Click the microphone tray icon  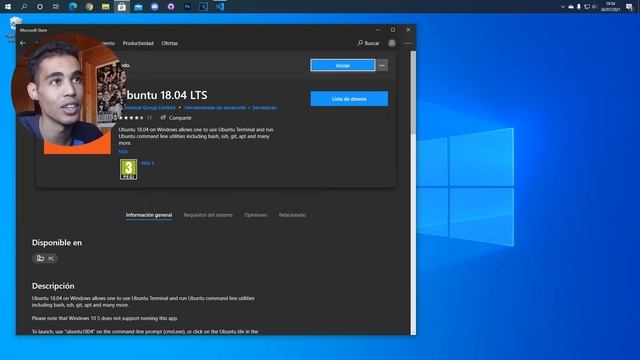tap(579, 7)
